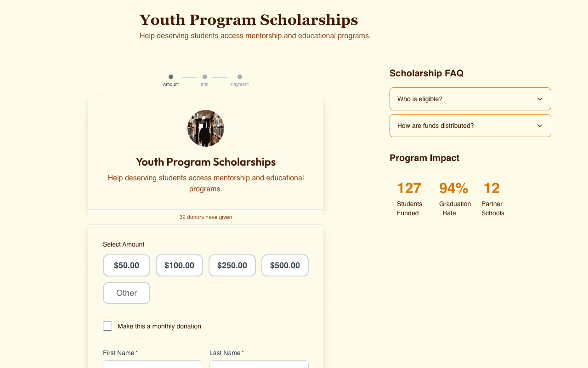Select the $50.00 donation amount
This screenshot has height=368, width=588.
click(x=126, y=265)
